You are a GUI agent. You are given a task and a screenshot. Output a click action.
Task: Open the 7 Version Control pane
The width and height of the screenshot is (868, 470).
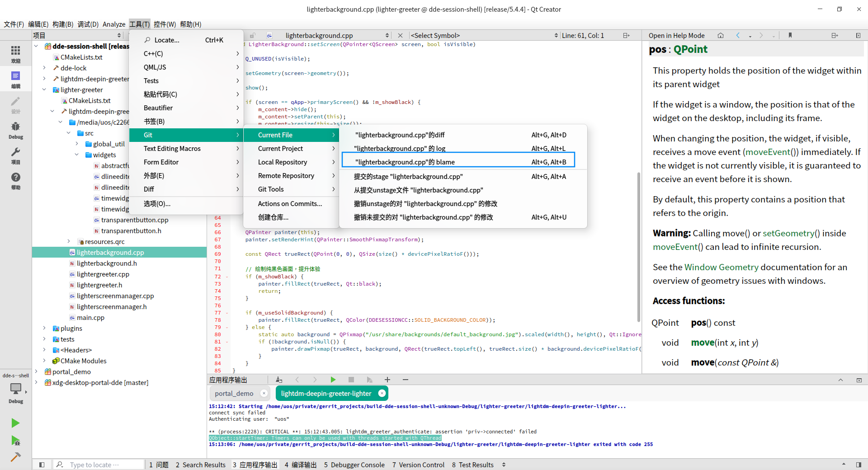pos(418,465)
